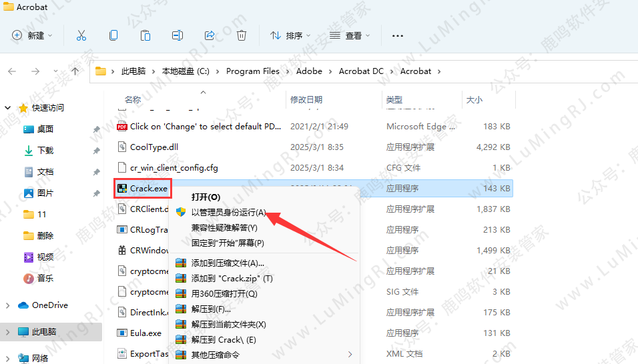This screenshot has height=364, width=638.
Task: Open 下载 in quick access
Action: coord(45,151)
